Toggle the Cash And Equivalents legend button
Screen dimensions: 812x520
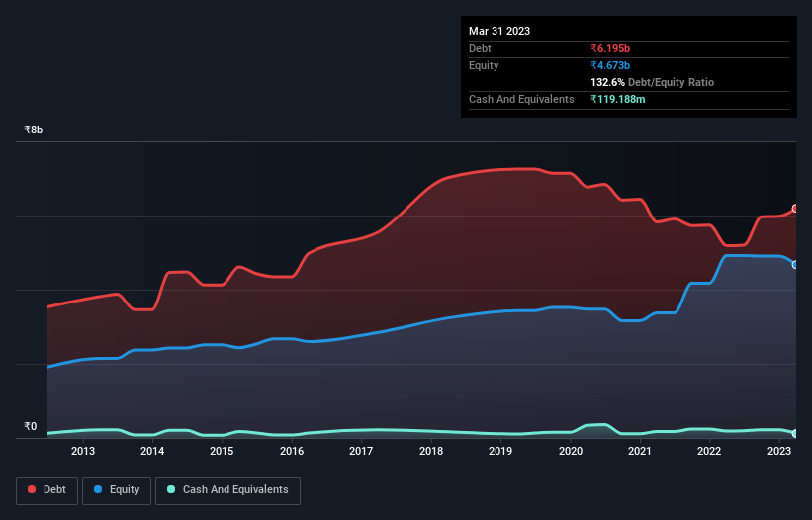[x=227, y=490]
